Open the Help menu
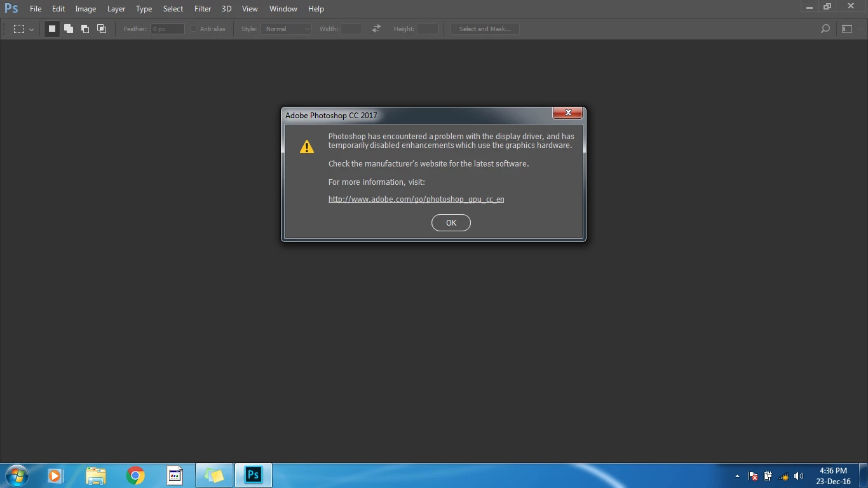The image size is (868, 488). pos(316,9)
